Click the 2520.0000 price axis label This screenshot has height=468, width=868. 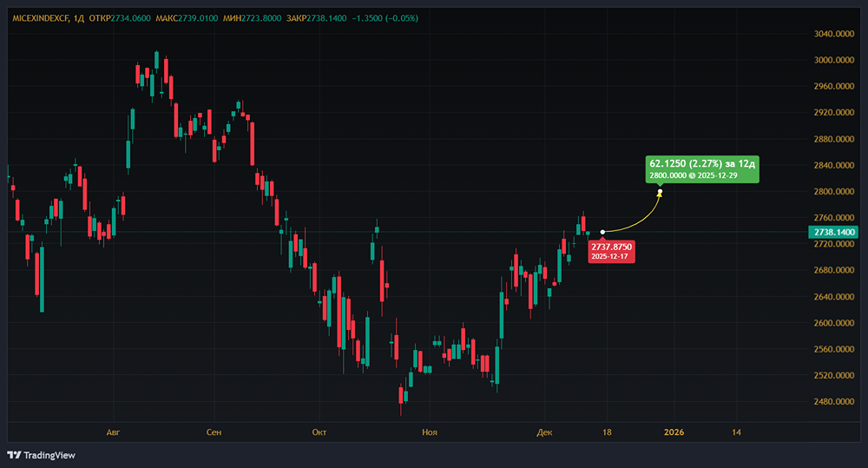point(833,375)
